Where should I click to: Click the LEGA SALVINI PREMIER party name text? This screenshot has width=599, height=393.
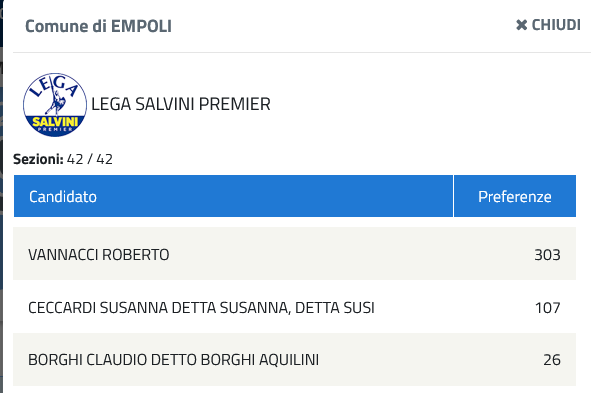click(181, 104)
